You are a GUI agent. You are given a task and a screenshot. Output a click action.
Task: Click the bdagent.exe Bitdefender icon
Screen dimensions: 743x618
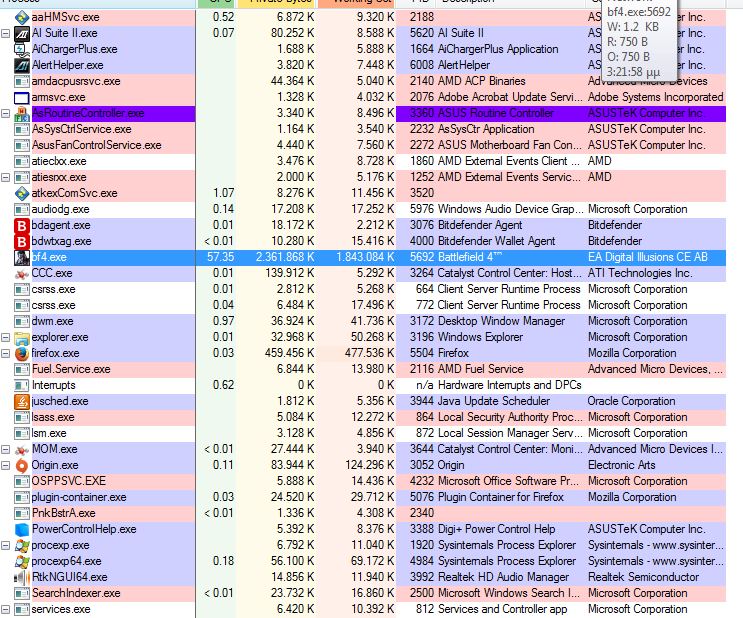pyautogui.click(x=22, y=226)
